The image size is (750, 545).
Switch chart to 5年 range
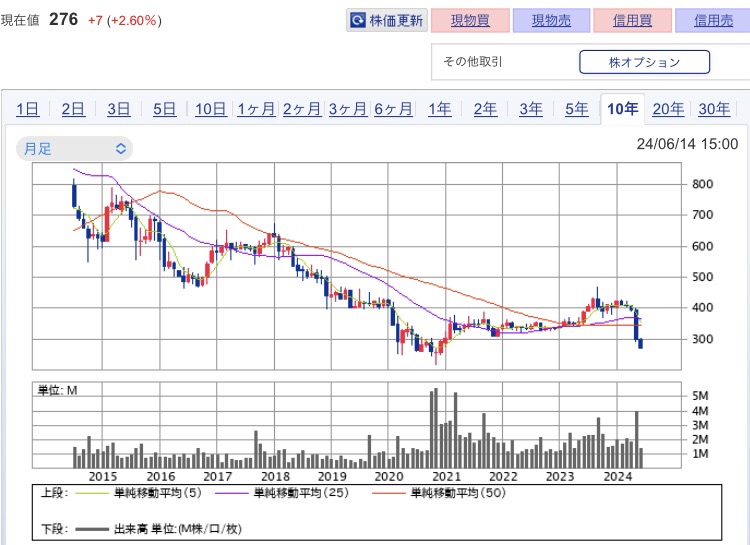tap(576, 109)
